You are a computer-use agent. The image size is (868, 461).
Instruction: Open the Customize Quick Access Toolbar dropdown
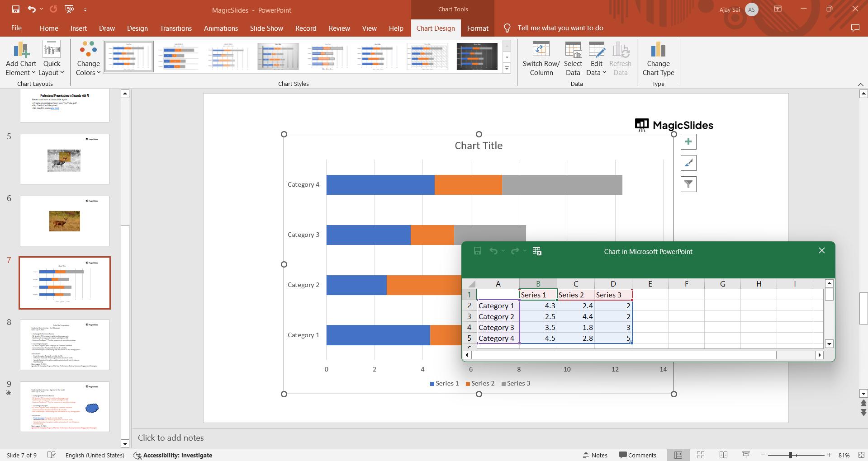pyautogui.click(x=85, y=9)
